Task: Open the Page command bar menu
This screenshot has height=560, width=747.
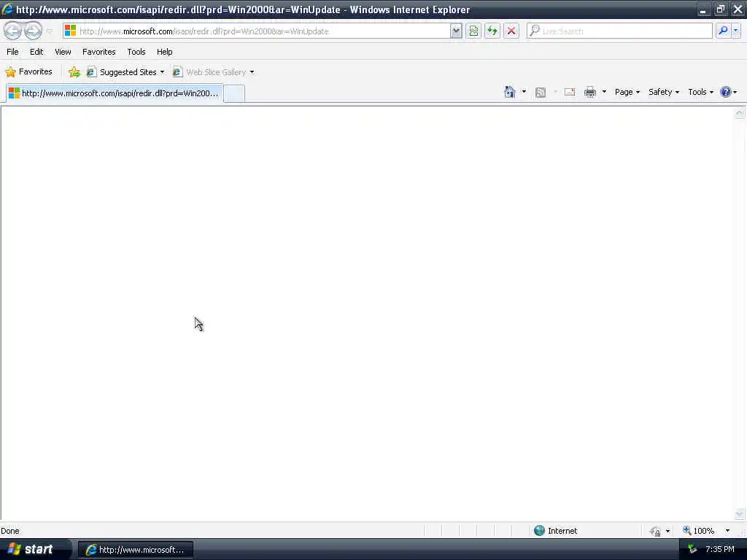Action: pyautogui.click(x=627, y=92)
